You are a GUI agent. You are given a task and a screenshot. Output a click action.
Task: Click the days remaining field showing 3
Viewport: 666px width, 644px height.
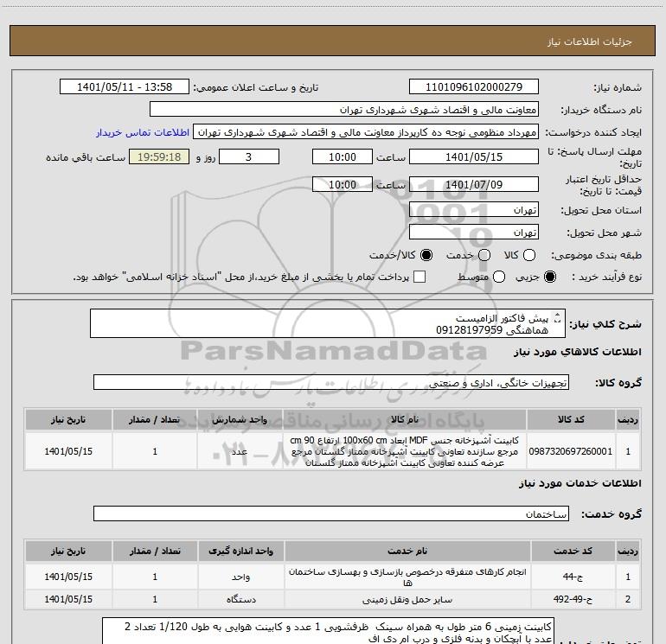249,156
